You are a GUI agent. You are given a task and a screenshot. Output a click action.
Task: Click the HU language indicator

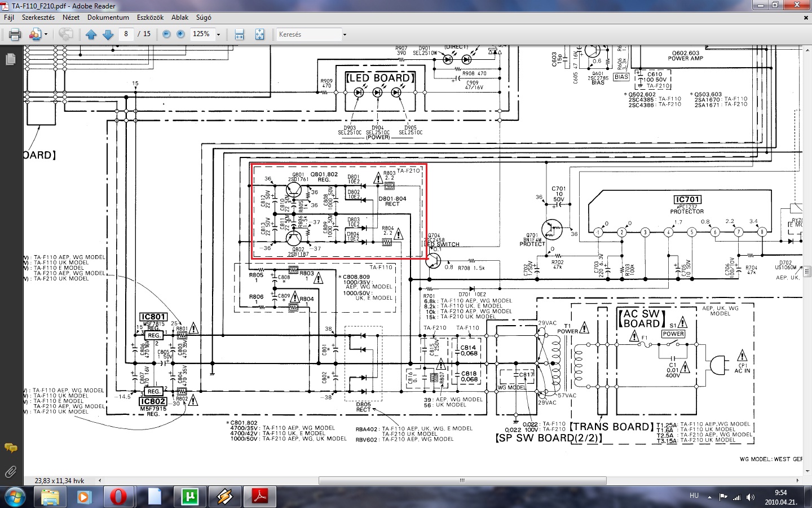694,496
